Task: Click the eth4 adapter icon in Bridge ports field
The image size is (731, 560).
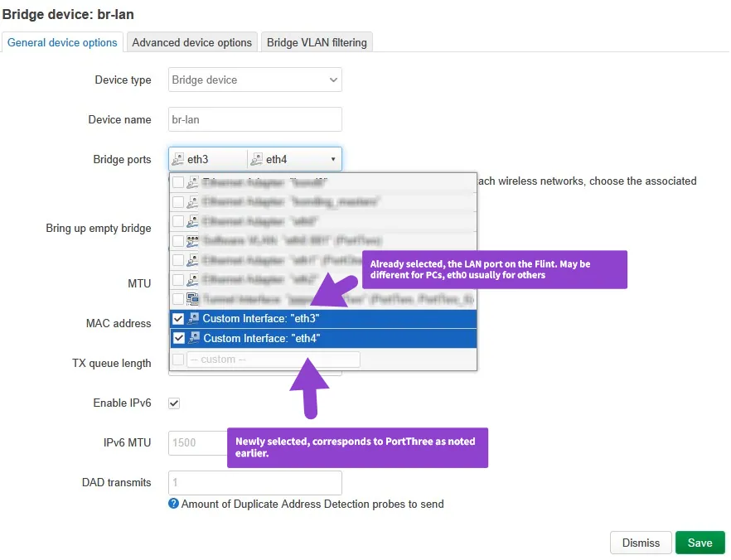Action: (256, 160)
